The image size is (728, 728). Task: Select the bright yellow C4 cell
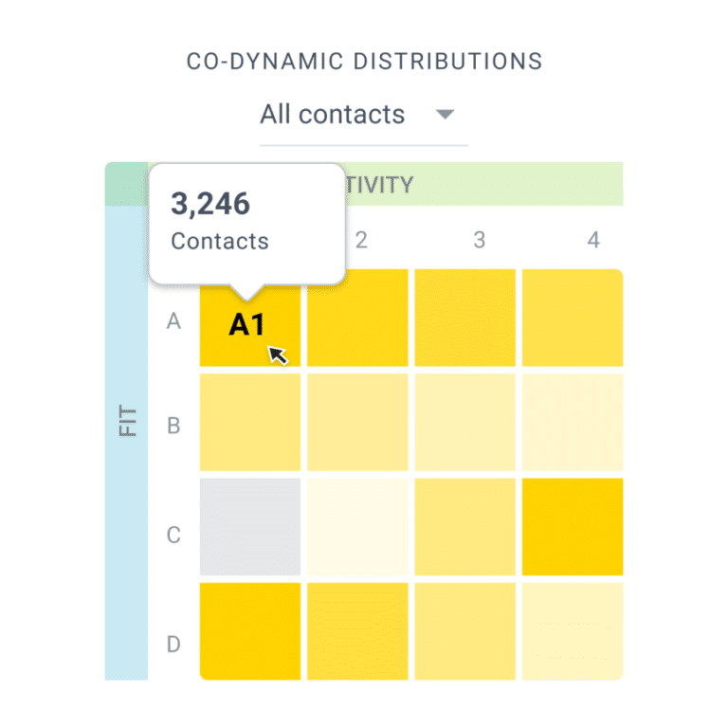573,527
